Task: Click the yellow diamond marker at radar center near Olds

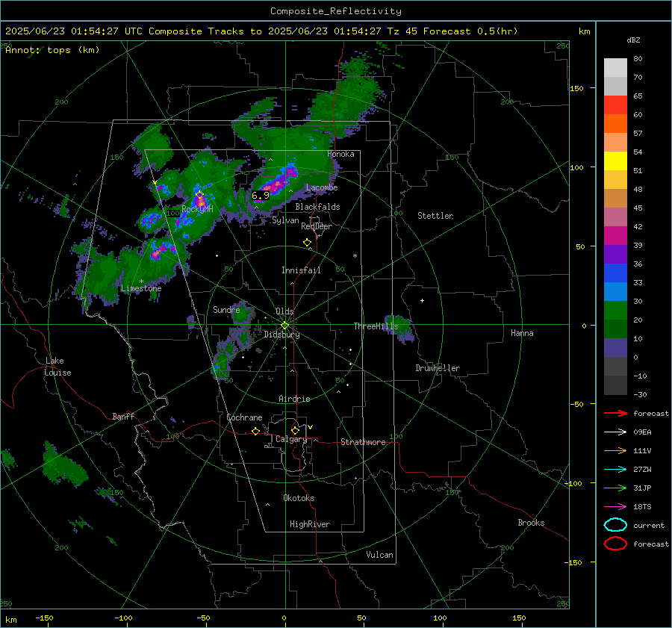Action: 284,326
